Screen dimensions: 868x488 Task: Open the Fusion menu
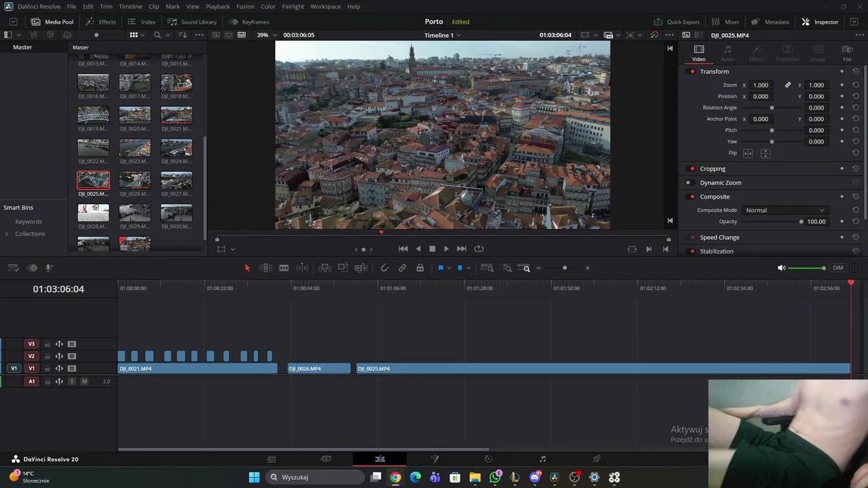point(245,6)
